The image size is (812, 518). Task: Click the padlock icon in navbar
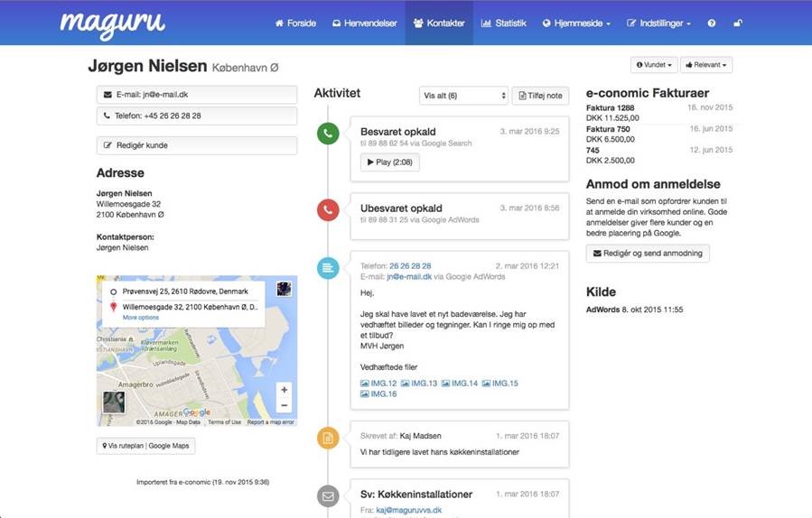[738, 23]
